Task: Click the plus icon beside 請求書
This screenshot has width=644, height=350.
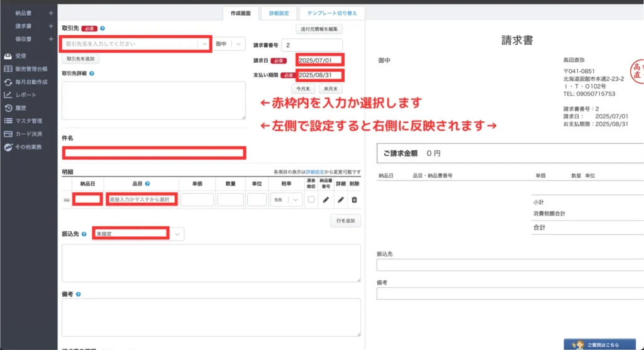Action: pos(51,26)
